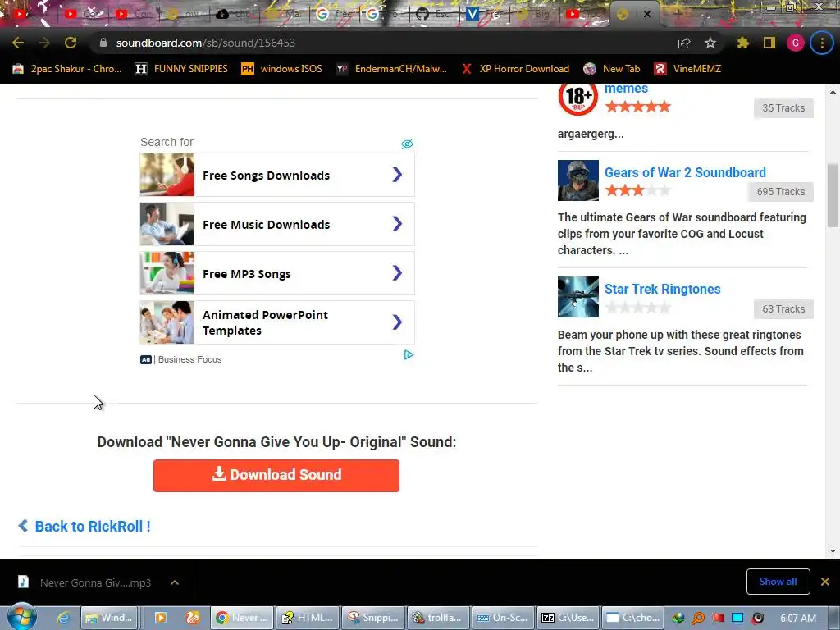This screenshot has height=630, width=840.
Task: Click the Gears of War soldier thumbnail
Action: tap(578, 180)
